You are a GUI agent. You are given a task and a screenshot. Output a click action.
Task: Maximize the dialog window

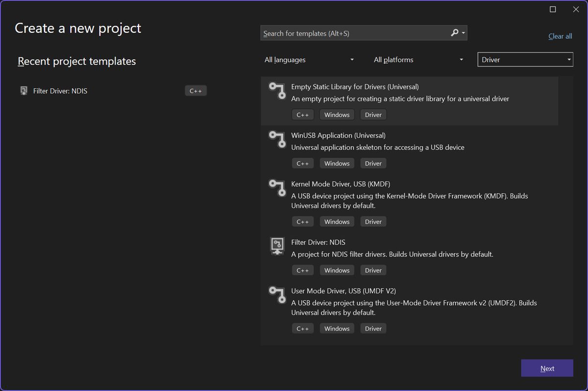pos(553,9)
